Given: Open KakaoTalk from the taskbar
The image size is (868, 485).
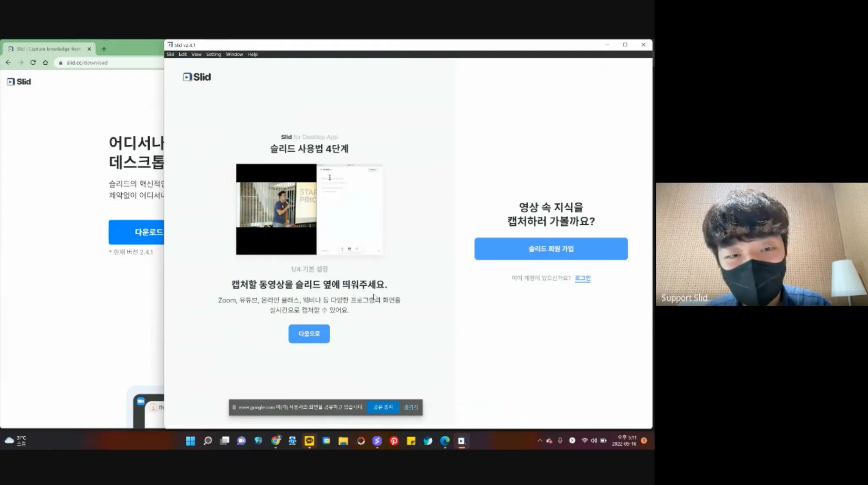Looking at the screenshot, I should tap(309, 441).
